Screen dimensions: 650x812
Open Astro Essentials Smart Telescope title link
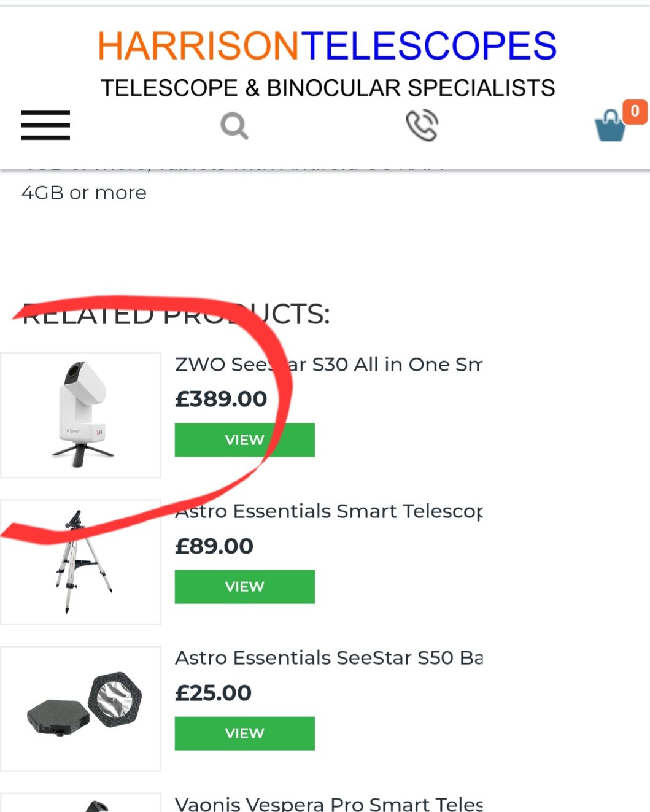[x=328, y=511]
